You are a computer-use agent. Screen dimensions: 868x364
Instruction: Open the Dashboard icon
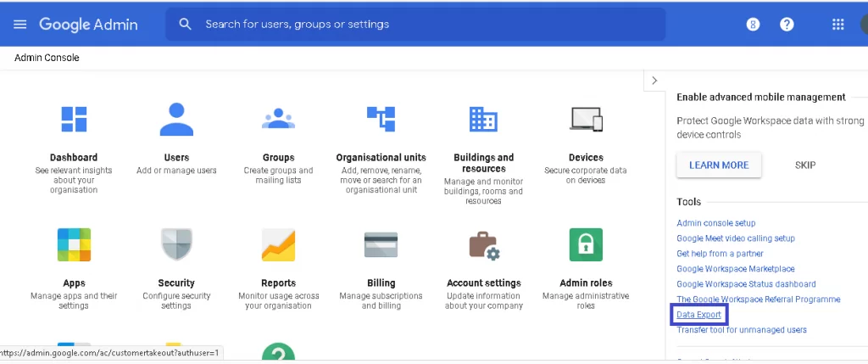coord(74,120)
